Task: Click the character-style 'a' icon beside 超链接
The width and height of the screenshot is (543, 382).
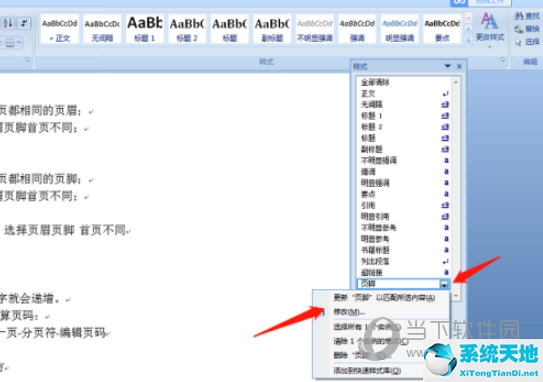Action: tap(446, 273)
